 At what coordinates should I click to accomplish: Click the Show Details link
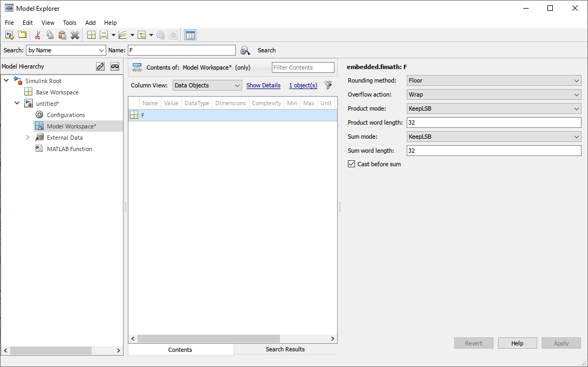(263, 85)
